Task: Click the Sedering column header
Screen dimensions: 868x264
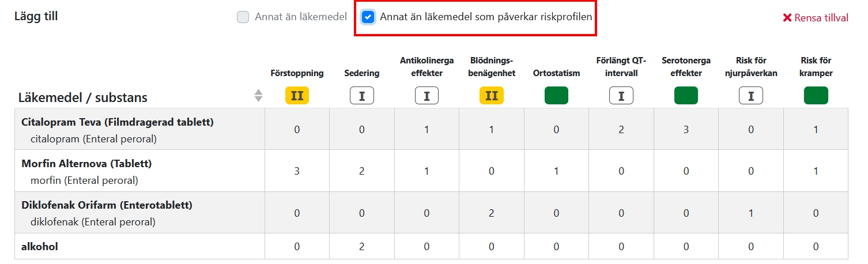Action: (x=362, y=73)
